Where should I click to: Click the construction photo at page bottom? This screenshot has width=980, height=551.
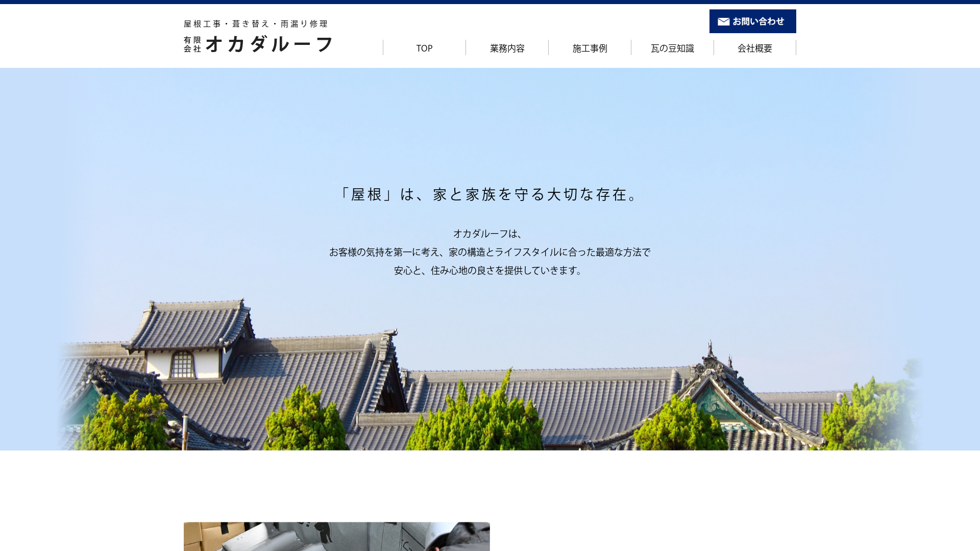[336, 538]
